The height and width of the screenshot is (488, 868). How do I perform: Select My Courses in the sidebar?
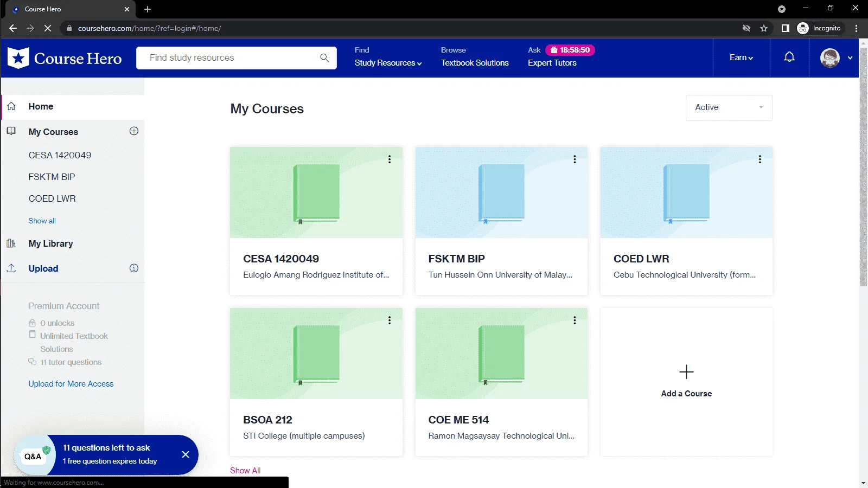(x=53, y=132)
